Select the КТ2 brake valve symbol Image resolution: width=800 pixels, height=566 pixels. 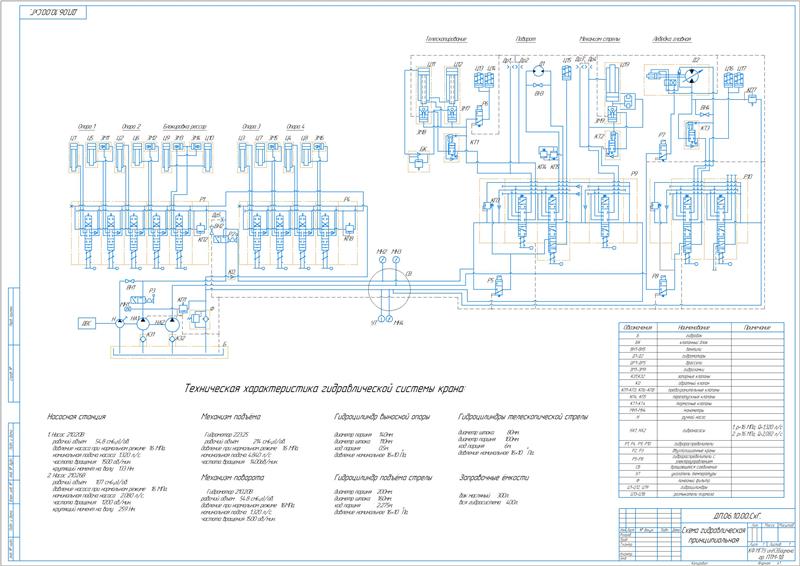tap(613, 145)
